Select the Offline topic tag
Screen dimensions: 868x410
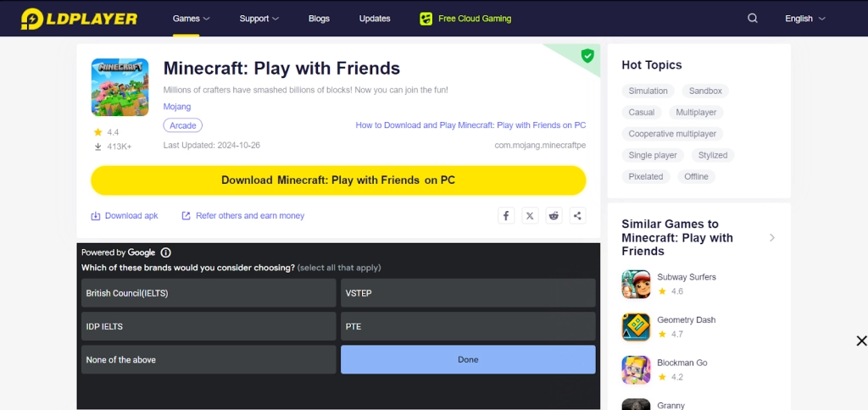tap(697, 176)
